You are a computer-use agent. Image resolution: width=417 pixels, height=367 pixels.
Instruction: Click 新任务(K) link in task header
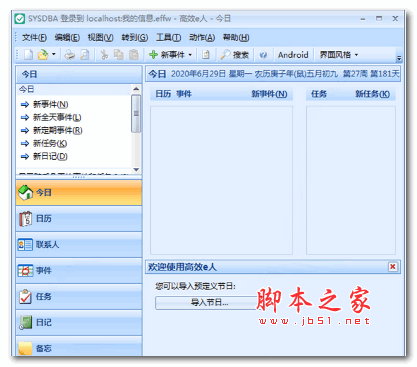tap(372, 94)
